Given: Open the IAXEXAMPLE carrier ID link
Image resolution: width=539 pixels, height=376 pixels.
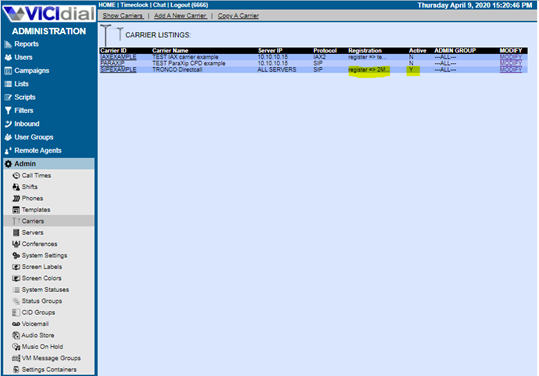Looking at the screenshot, I should click(x=118, y=57).
